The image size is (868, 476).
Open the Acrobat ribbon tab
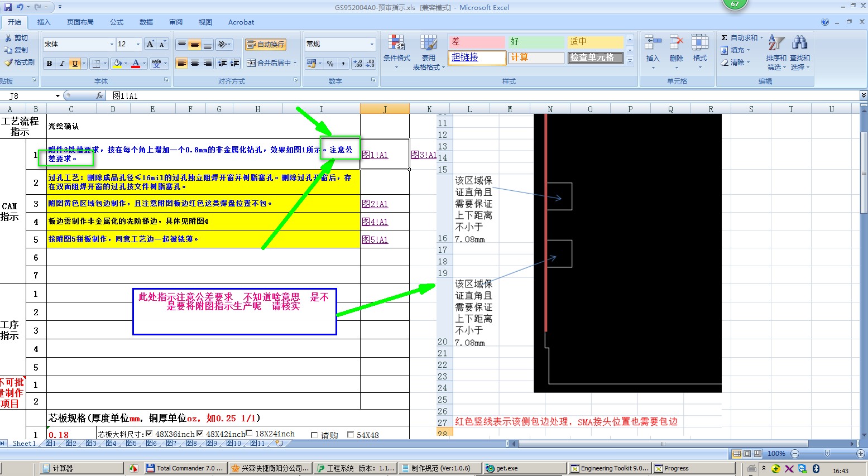pos(241,22)
